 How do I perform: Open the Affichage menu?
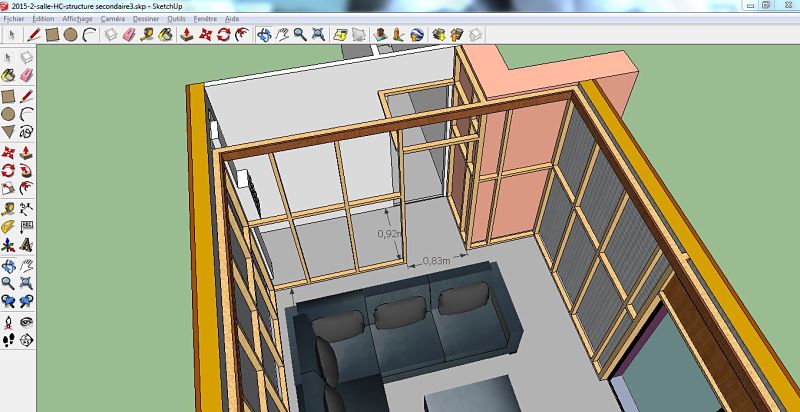77,19
